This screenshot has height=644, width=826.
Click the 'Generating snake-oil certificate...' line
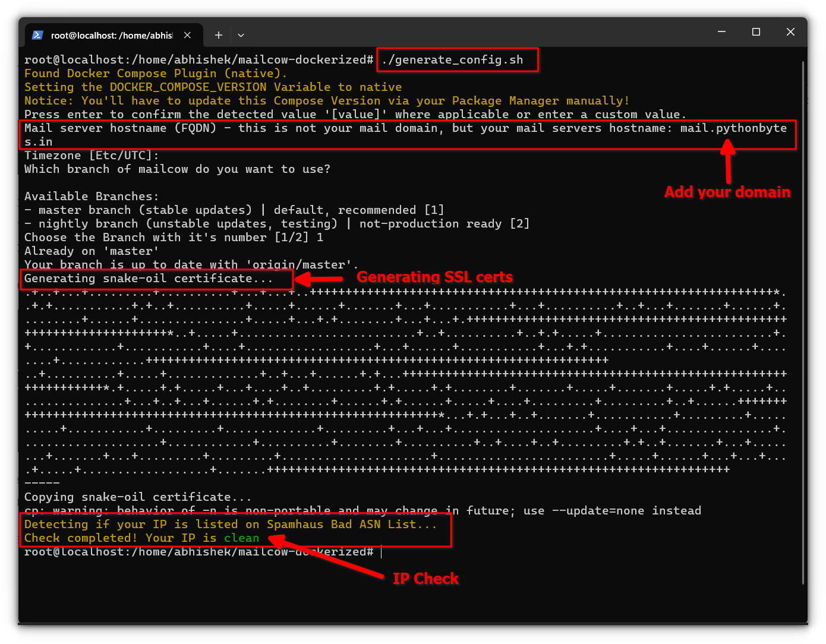pyautogui.click(x=156, y=278)
